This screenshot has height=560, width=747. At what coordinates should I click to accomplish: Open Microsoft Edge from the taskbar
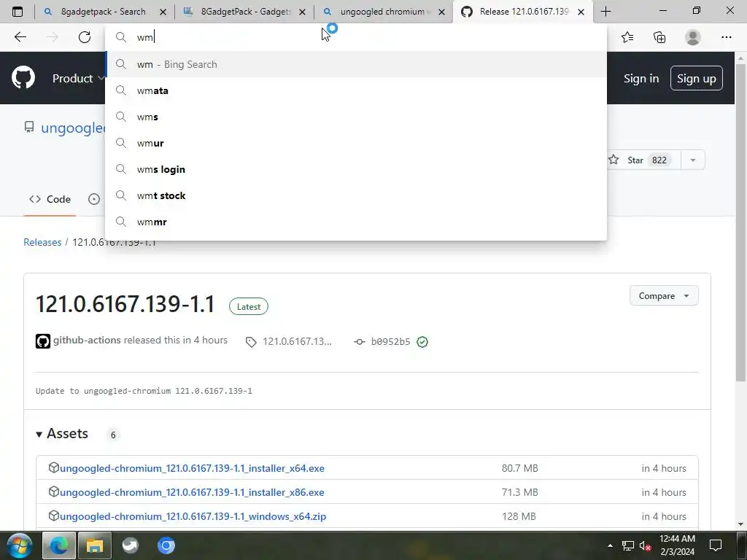59,545
